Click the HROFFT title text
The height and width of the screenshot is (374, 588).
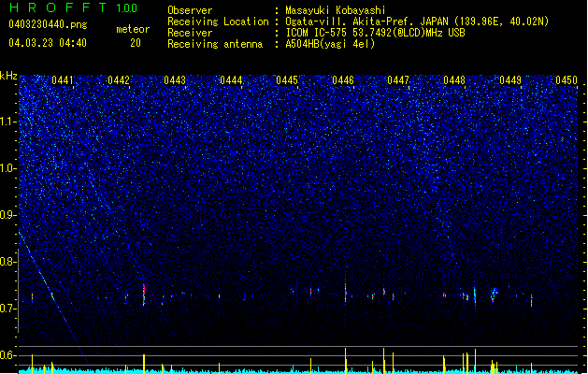tap(58, 7)
